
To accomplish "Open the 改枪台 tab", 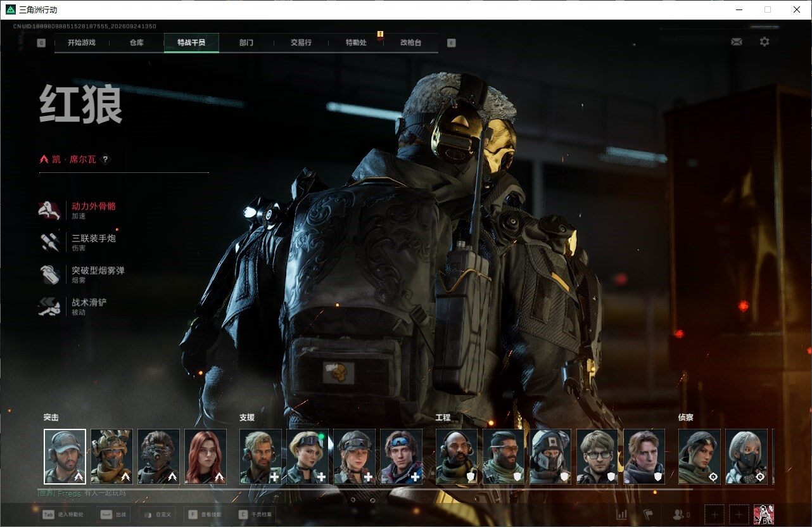I will (x=410, y=43).
